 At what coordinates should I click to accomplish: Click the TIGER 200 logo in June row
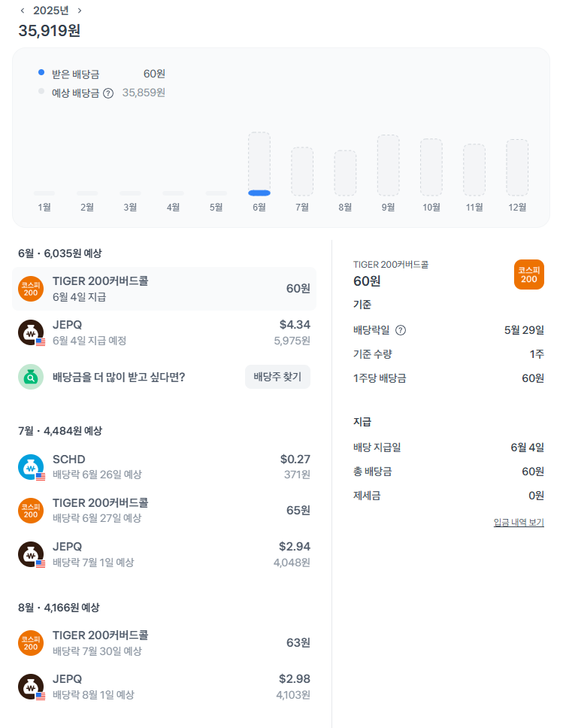(31, 288)
